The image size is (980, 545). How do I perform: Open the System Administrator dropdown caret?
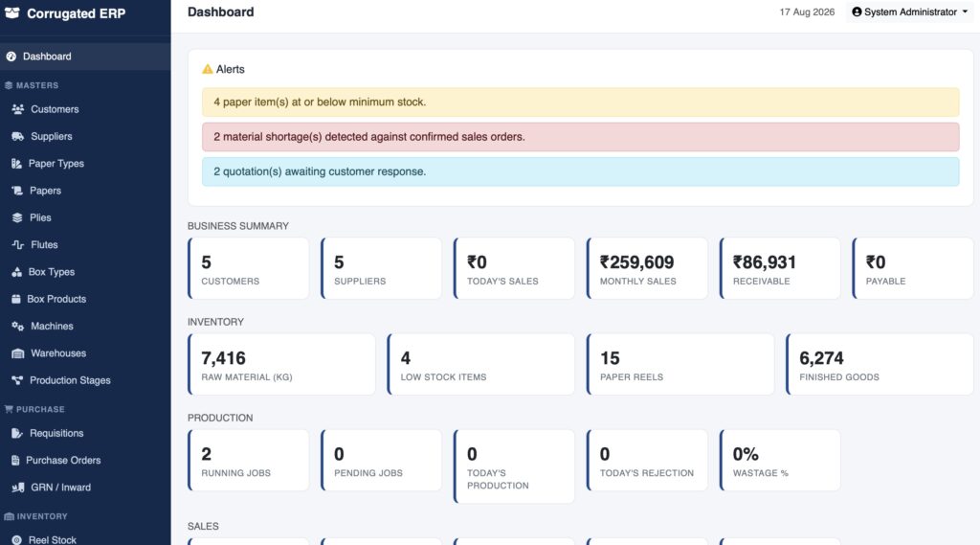965,11
